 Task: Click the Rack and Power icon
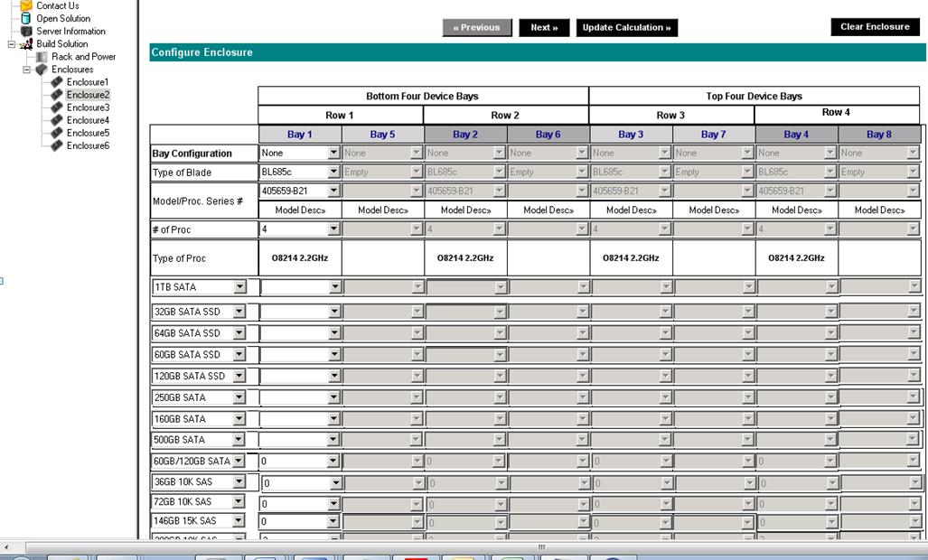coord(42,56)
